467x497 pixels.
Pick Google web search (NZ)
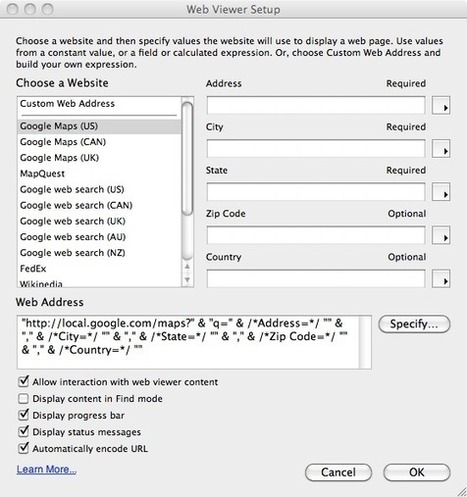[x=99, y=253]
